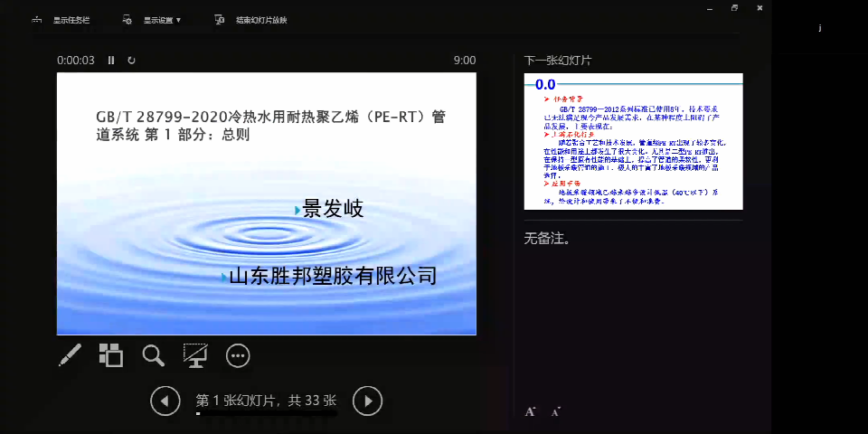This screenshot has height=434, width=868.
Task: Click the display settings monitor icon
Action: (127, 20)
